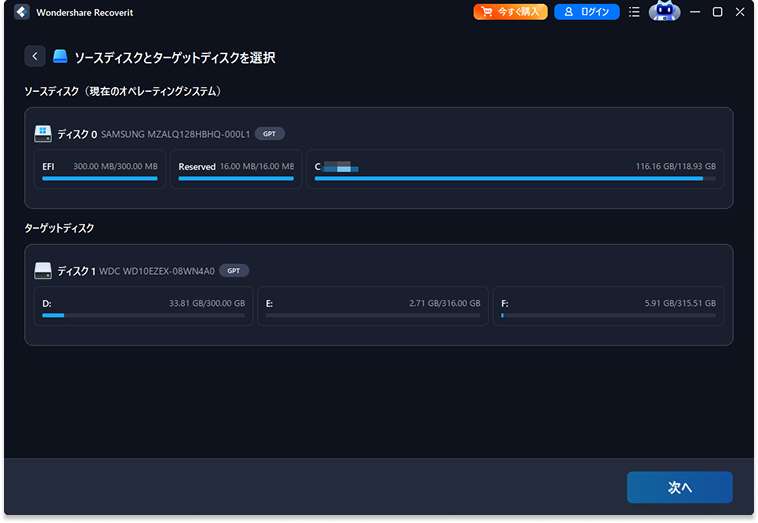Viewport: 758px width, 523px height.
Task: Click the back arrow button
Action: coord(35,57)
